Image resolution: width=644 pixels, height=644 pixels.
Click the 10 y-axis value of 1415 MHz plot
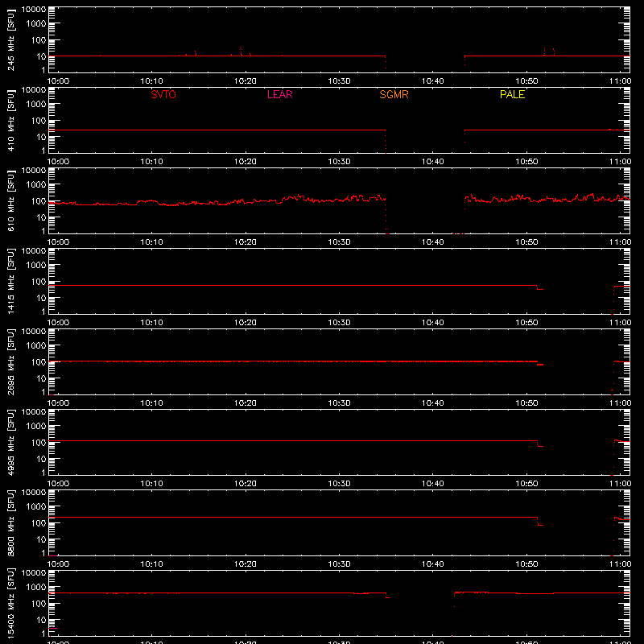pyautogui.click(x=41, y=298)
